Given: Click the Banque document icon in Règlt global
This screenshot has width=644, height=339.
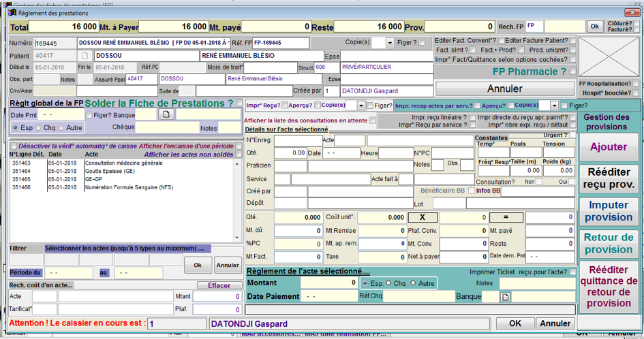Looking at the screenshot, I should coord(165,114).
